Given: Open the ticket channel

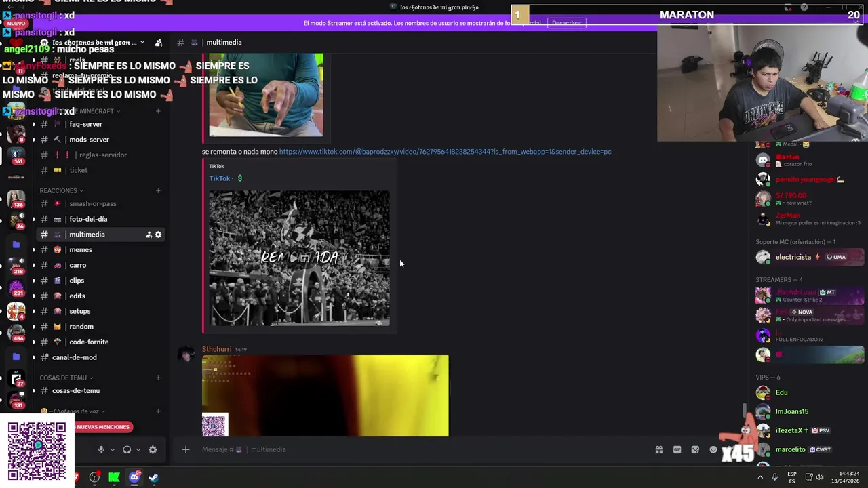Looking at the screenshot, I should coord(100,170).
